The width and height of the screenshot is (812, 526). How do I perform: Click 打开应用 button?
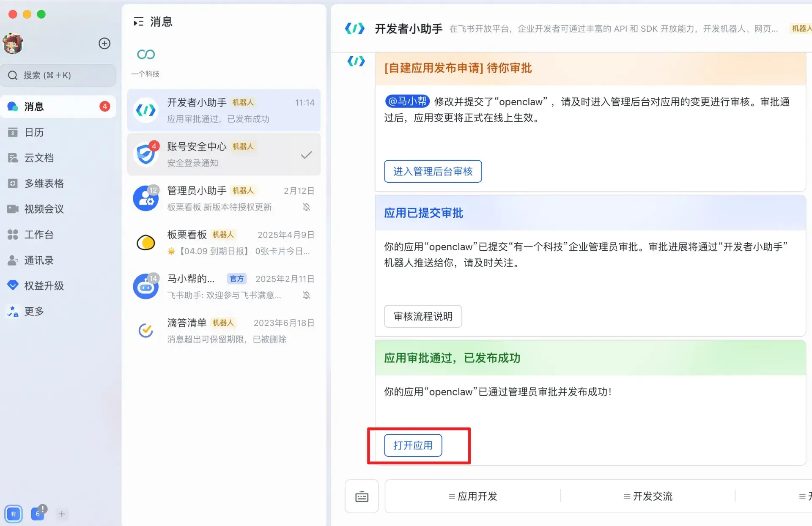413,445
